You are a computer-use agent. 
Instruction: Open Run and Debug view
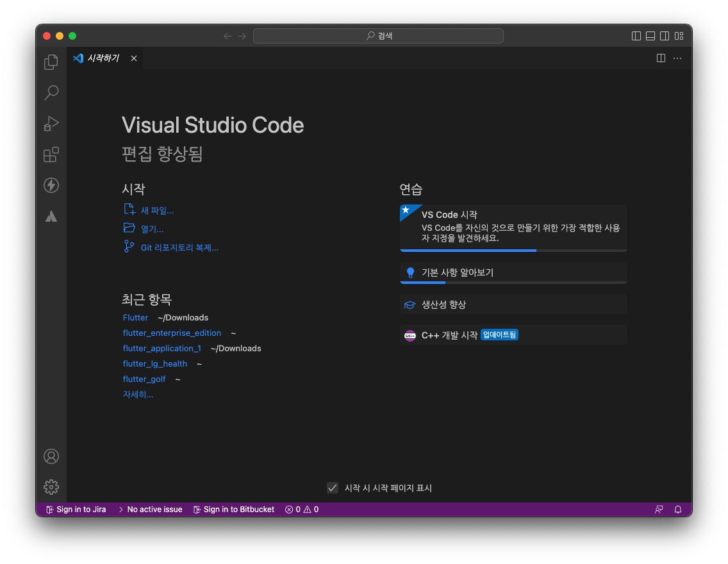coord(51,124)
